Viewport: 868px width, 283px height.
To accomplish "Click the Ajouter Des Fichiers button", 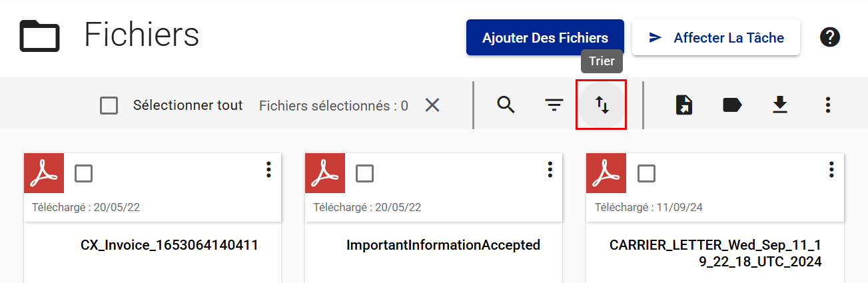I will (545, 38).
